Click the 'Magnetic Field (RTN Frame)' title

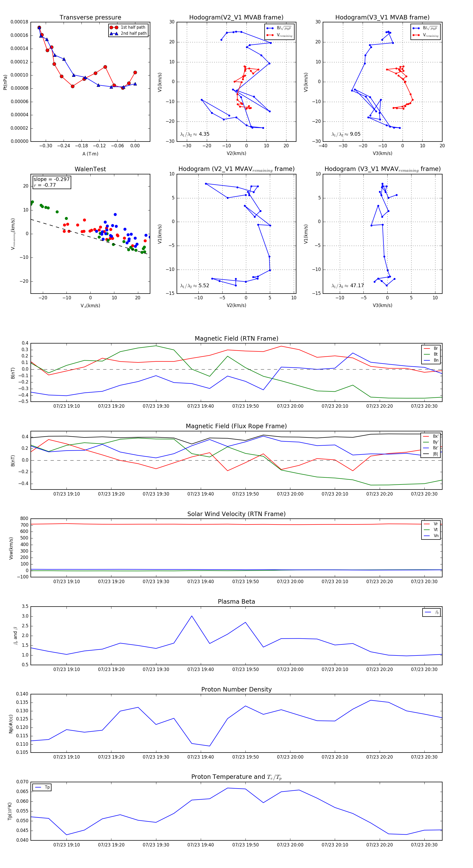pyautogui.click(x=236, y=339)
